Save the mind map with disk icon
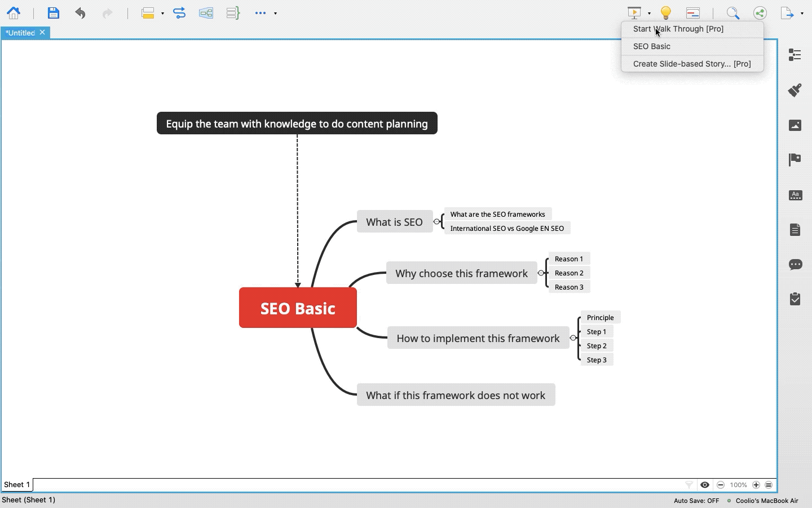 [x=54, y=13]
